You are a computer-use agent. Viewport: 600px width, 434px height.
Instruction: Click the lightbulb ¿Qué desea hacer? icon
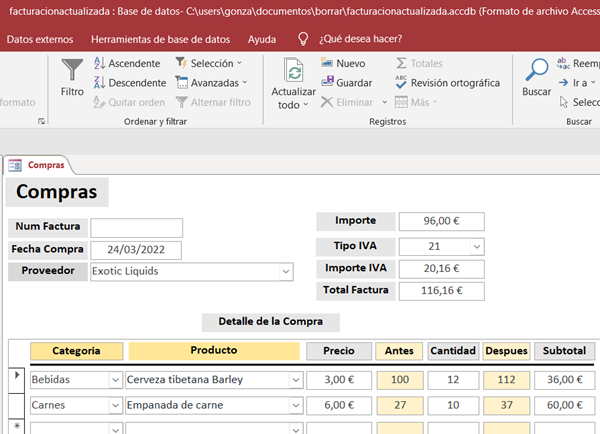tap(303, 39)
